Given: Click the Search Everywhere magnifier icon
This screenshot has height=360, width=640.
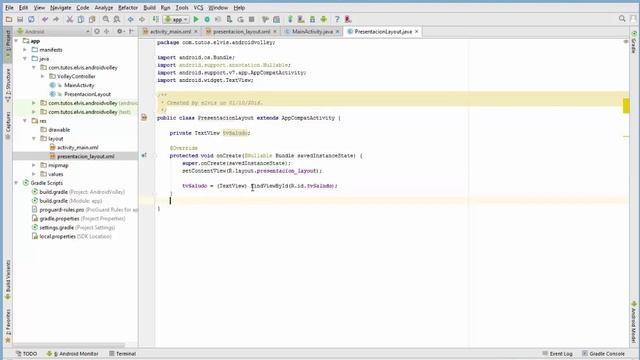Looking at the screenshot, I should [x=622, y=19].
